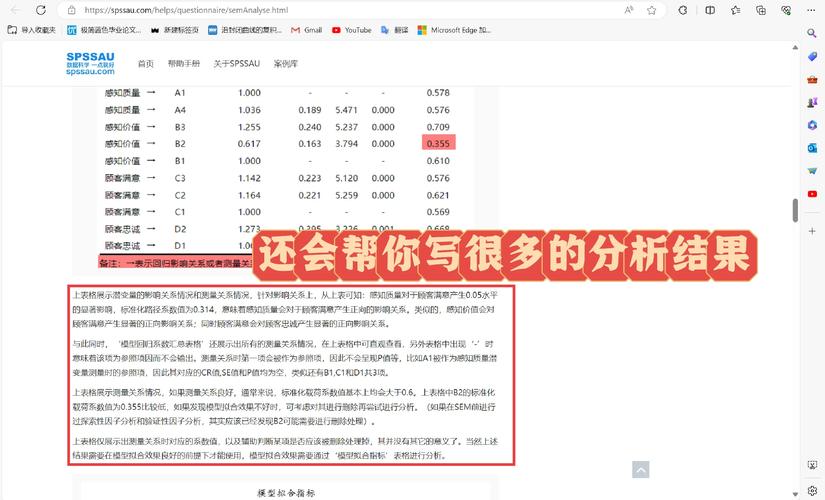This screenshot has width=825, height=500.
Task: Open Favorites list icon in toolbar
Action: pos(736,10)
